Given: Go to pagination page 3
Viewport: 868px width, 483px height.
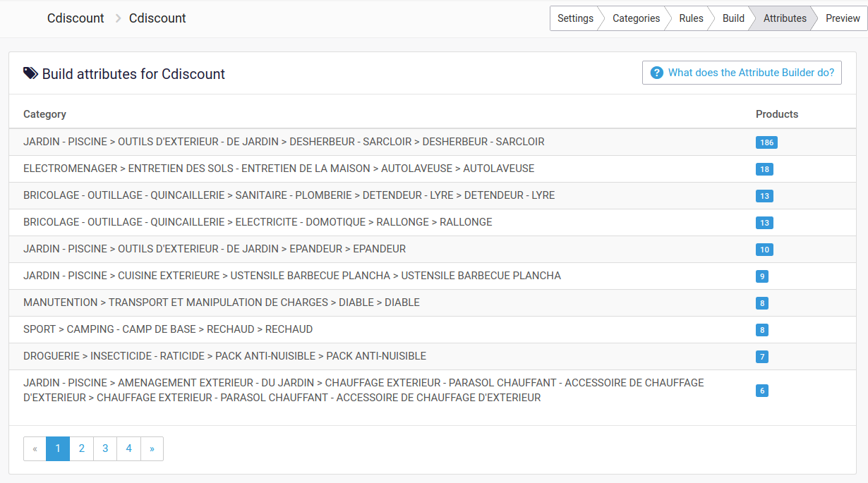Looking at the screenshot, I should 105,448.
